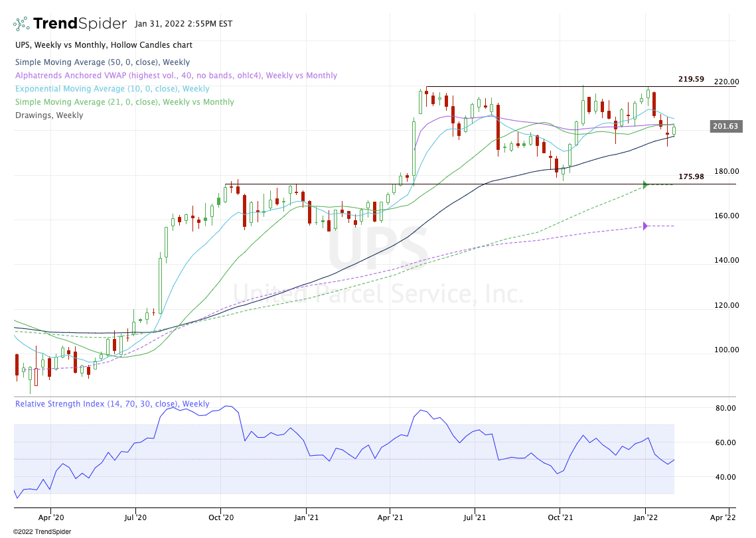The width and height of the screenshot is (756, 538).
Task: Click the Jan 31, 2022 timestamp
Action: pos(183,24)
